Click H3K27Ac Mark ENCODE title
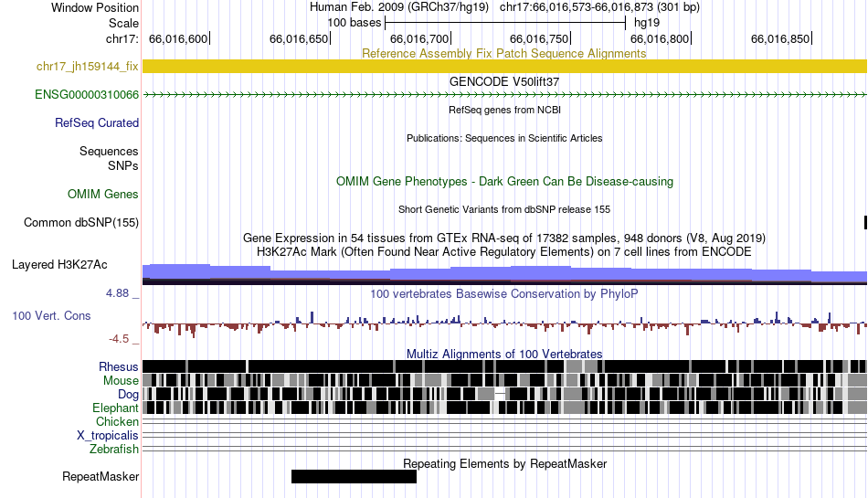This screenshot has width=868, height=498. [x=504, y=252]
